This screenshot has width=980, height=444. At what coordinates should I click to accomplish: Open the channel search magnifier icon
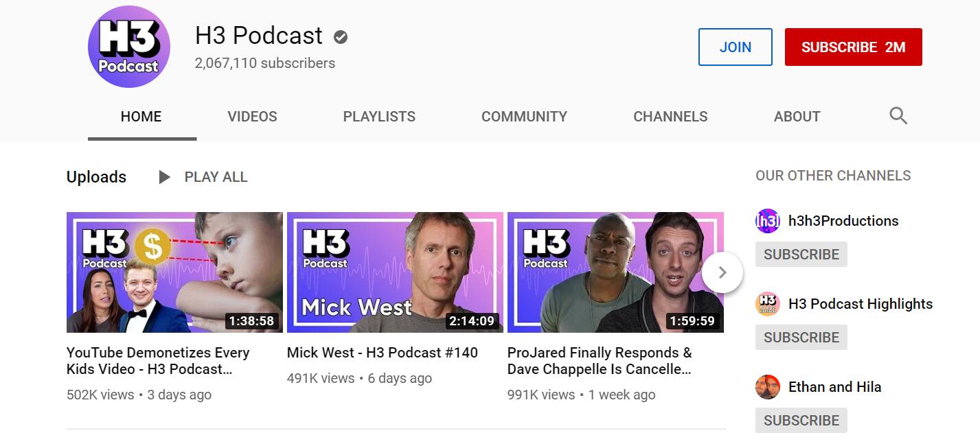pos(898,116)
